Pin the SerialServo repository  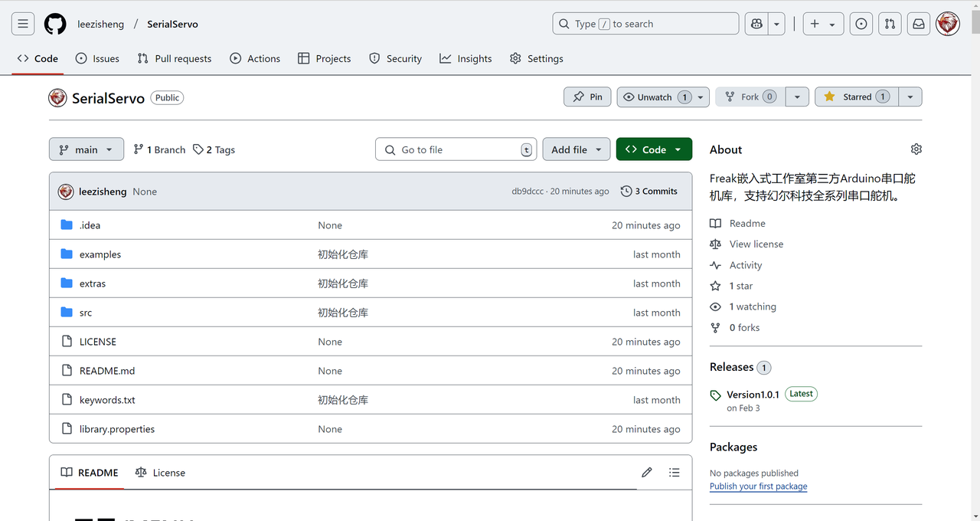click(x=587, y=97)
